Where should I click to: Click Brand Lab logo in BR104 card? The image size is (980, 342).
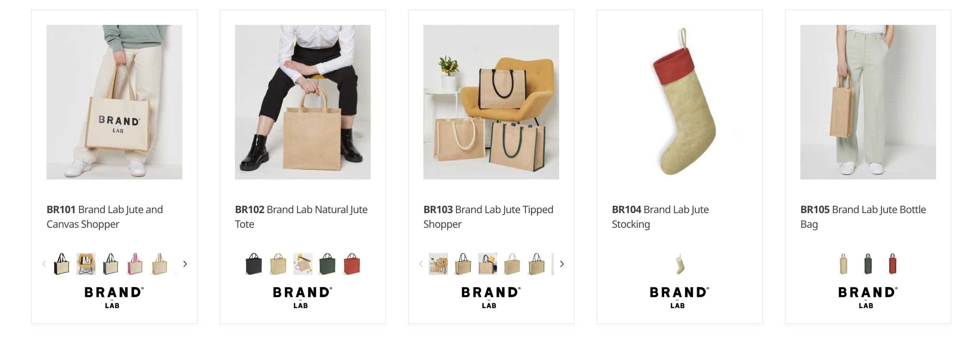coord(680,297)
